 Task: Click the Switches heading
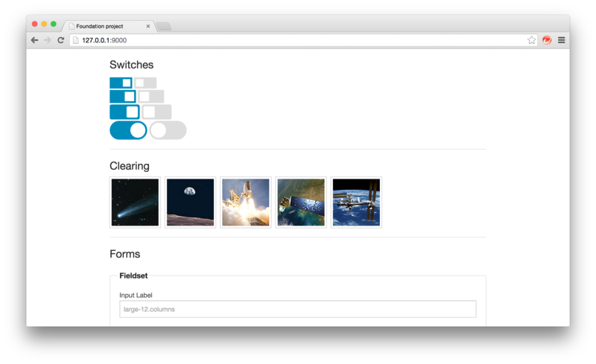pyautogui.click(x=132, y=65)
